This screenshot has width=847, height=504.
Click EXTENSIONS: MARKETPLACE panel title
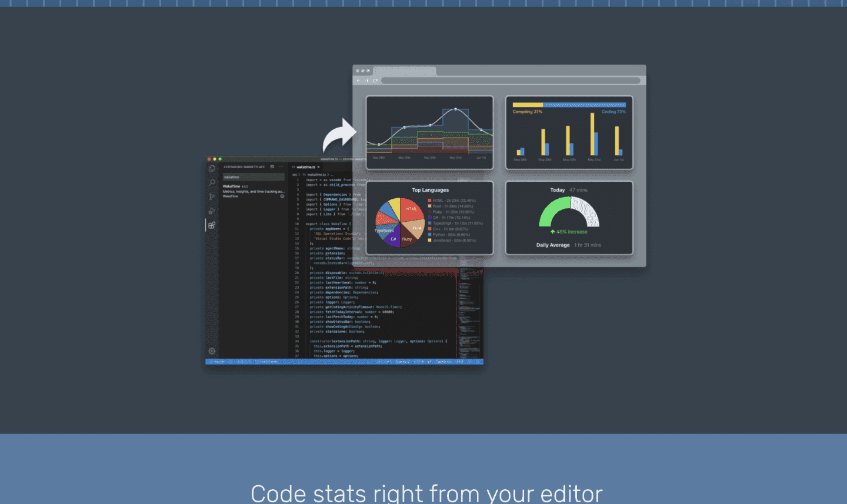(244, 167)
